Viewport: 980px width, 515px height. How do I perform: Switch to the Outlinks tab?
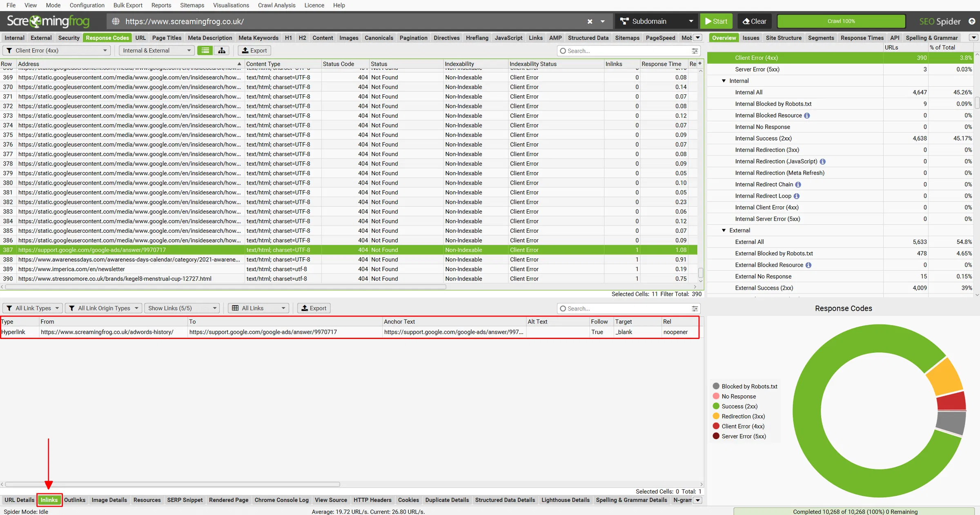(75, 500)
